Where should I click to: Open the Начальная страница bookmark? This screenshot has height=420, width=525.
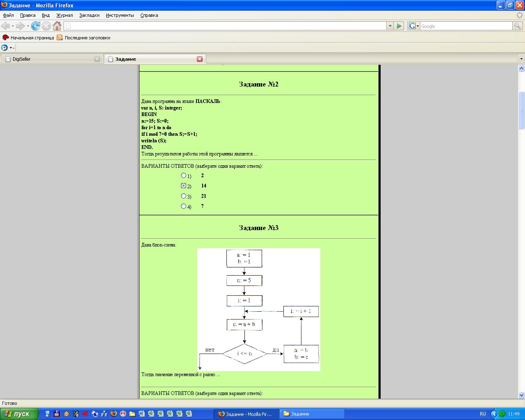coord(28,38)
